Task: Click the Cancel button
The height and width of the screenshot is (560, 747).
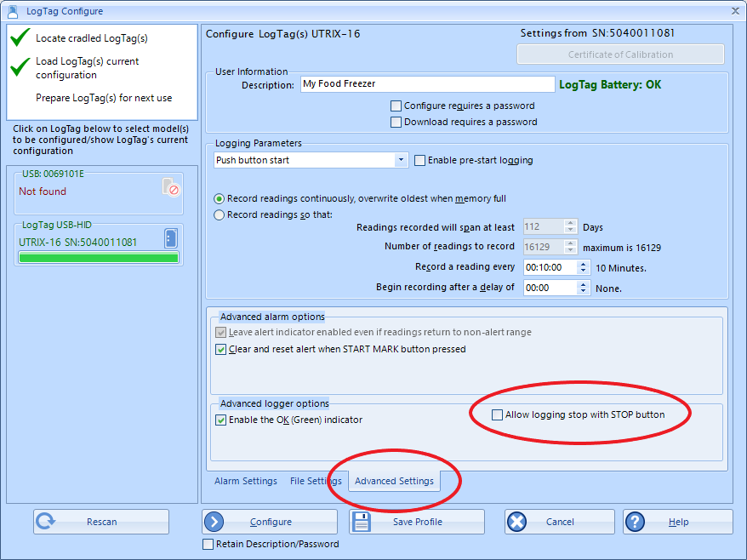Action: 560,522
